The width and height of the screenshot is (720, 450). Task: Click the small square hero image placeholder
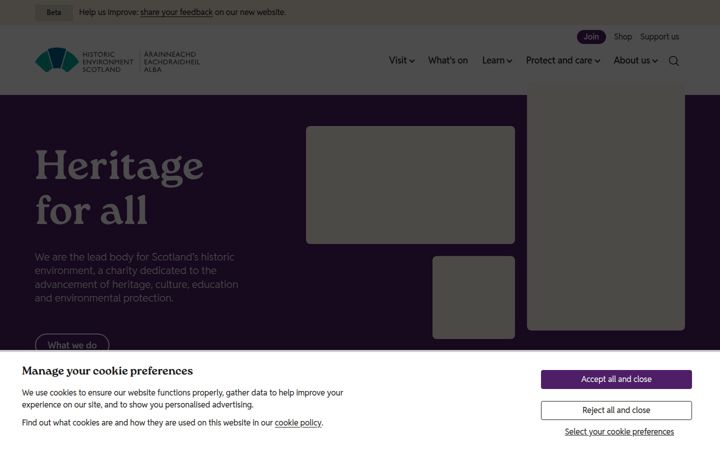[473, 298]
